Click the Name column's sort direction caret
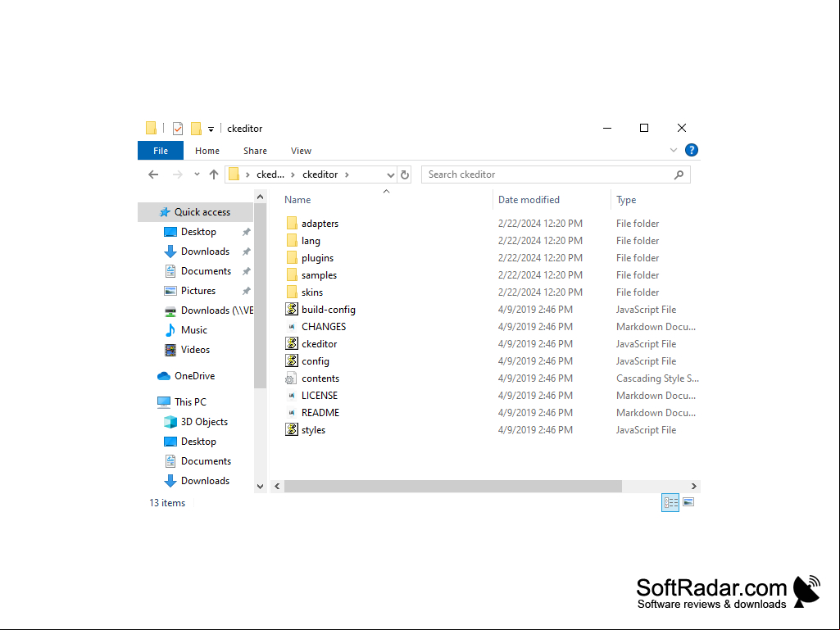Screen dimensions: 840x630 pos(386,191)
